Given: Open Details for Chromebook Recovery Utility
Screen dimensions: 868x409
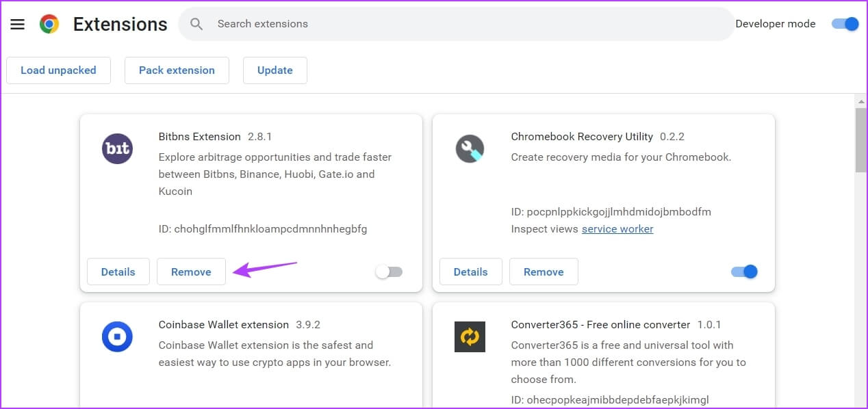Looking at the screenshot, I should 470,272.
